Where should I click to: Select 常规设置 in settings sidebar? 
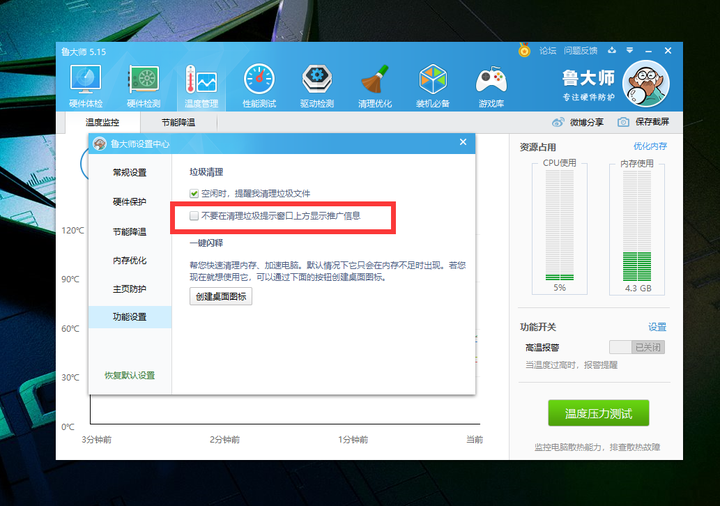click(129, 173)
